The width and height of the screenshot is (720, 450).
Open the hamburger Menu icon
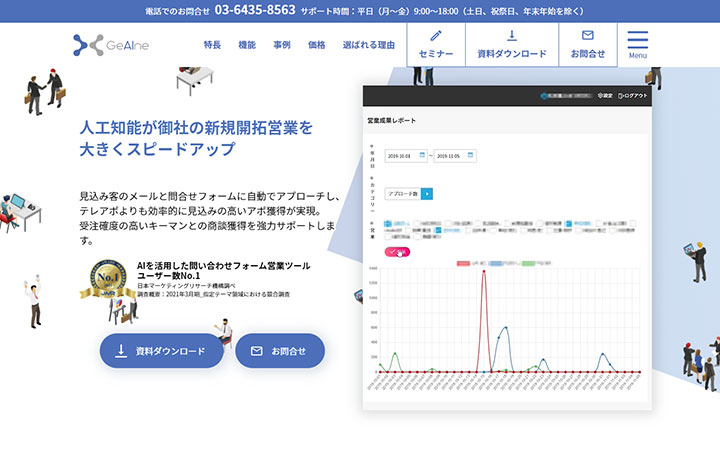coord(637,43)
